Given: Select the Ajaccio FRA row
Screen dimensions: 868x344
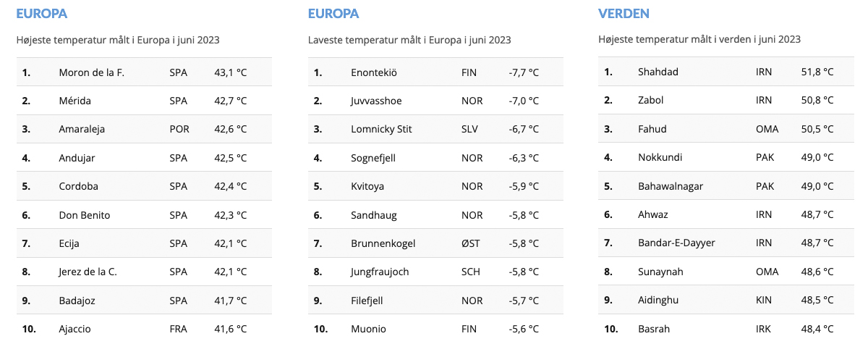Looking at the screenshot, I should [144, 329].
